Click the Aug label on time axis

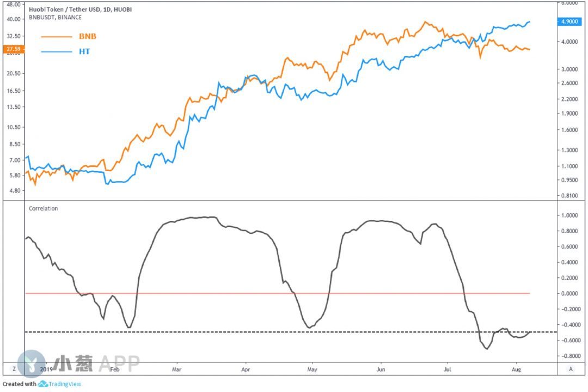(x=516, y=370)
